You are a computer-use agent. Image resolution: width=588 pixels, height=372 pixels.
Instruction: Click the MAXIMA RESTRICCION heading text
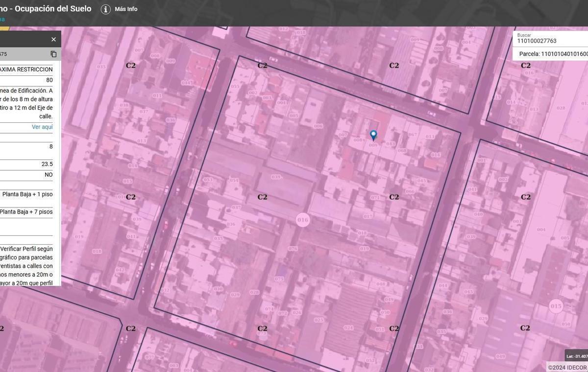pyautogui.click(x=26, y=70)
